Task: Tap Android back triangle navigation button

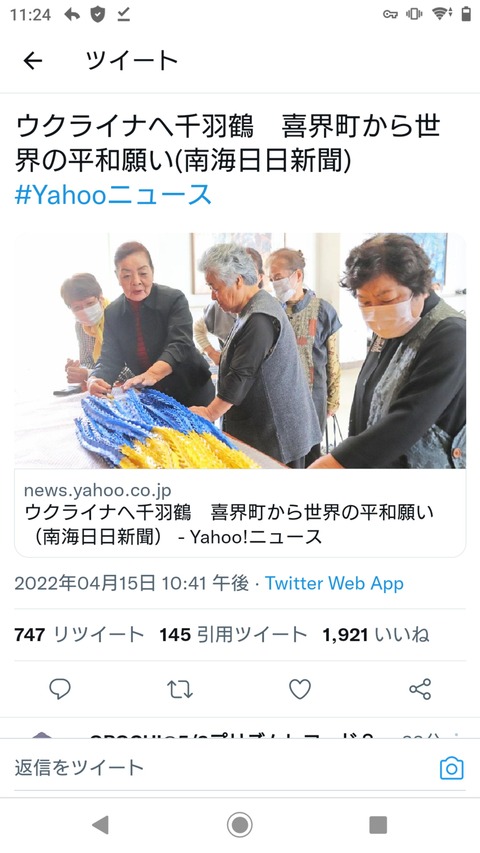Action: (x=101, y=825)
